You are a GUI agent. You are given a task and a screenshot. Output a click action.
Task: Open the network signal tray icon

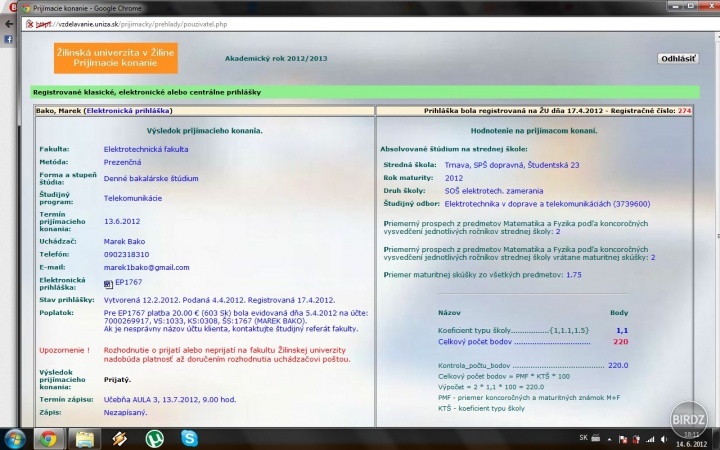click(x=650, y=439)
